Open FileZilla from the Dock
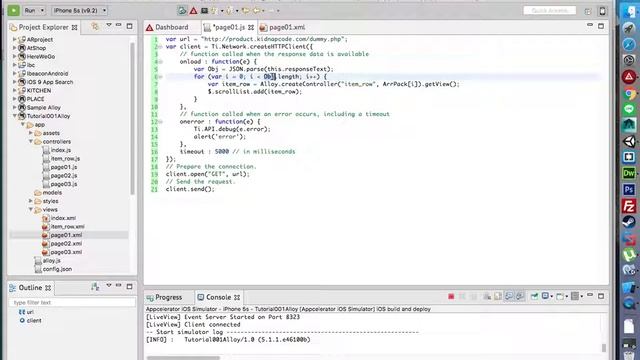 (x=629, y=206)
